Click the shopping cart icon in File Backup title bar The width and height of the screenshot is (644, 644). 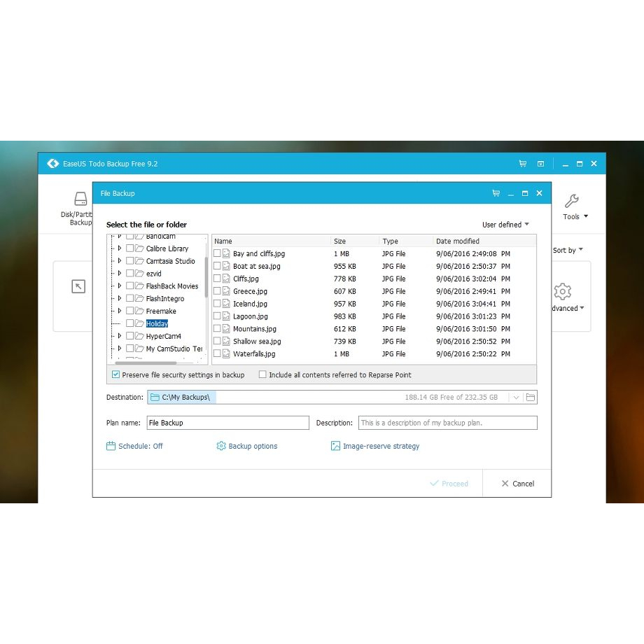click(x=496, y=193)
